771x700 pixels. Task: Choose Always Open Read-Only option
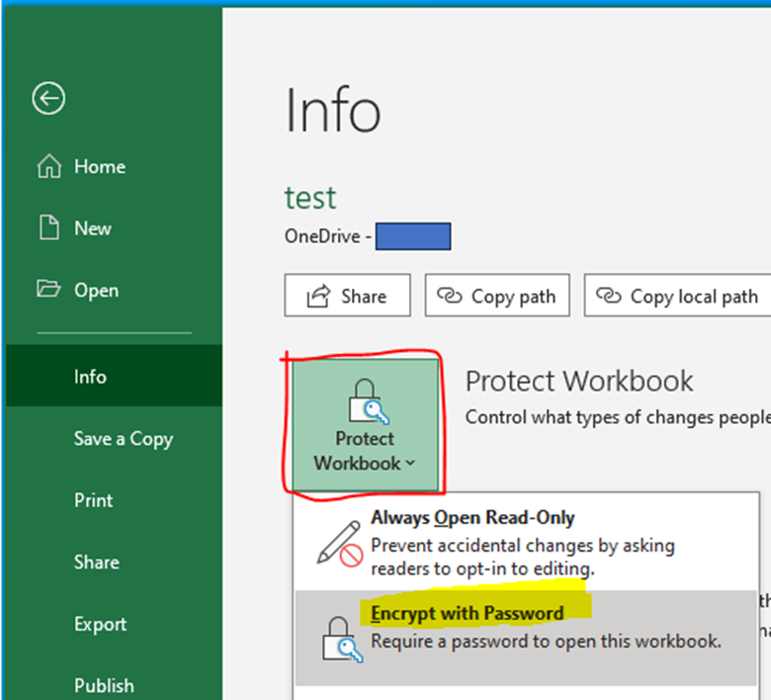coord(526,543)
